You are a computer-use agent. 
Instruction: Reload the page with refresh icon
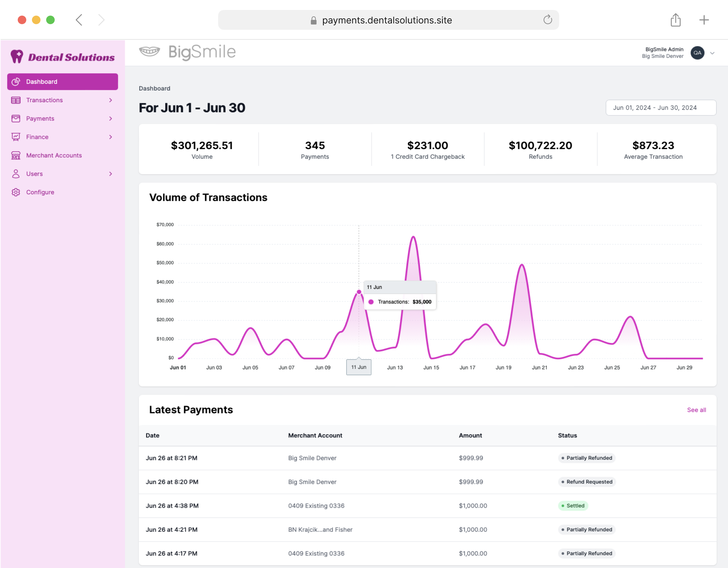(x=548, y=20)
